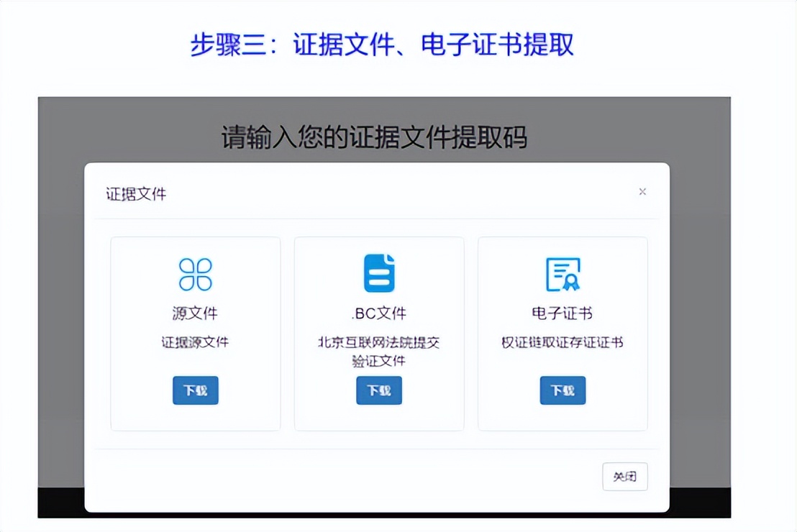Select the .BC文件 card

[379, 332]
